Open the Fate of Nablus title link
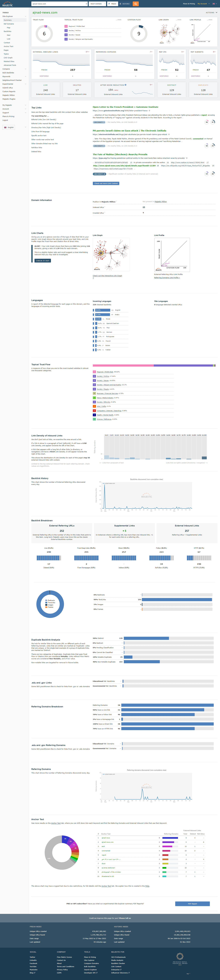This screenshot has width=220, height=980. click(x=120, y=154)
